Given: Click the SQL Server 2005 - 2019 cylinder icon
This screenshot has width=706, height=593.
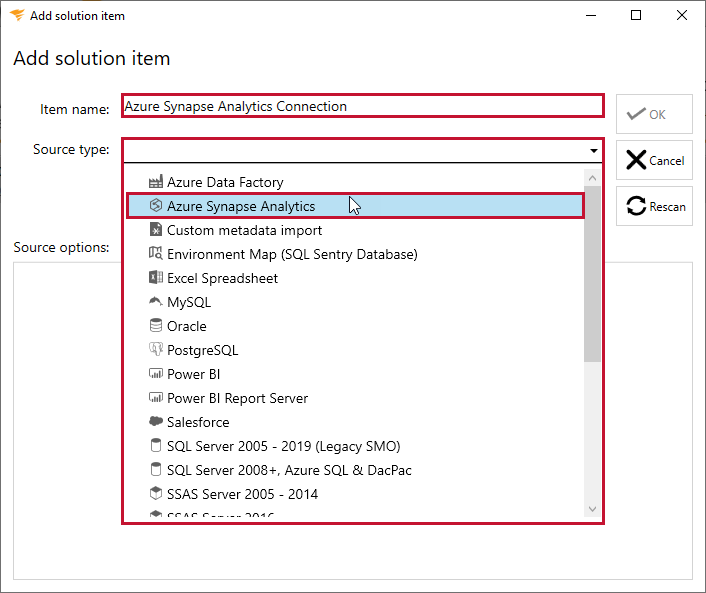Looking at the screenshot, I should tap(156, 445).
